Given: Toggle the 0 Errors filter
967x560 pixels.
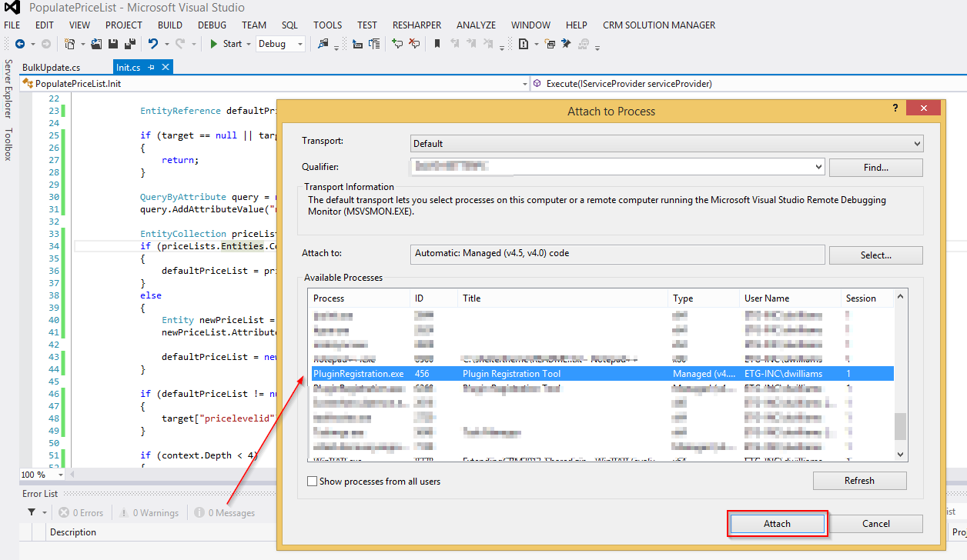Looking at the screenshot, I should pos(81,513).
